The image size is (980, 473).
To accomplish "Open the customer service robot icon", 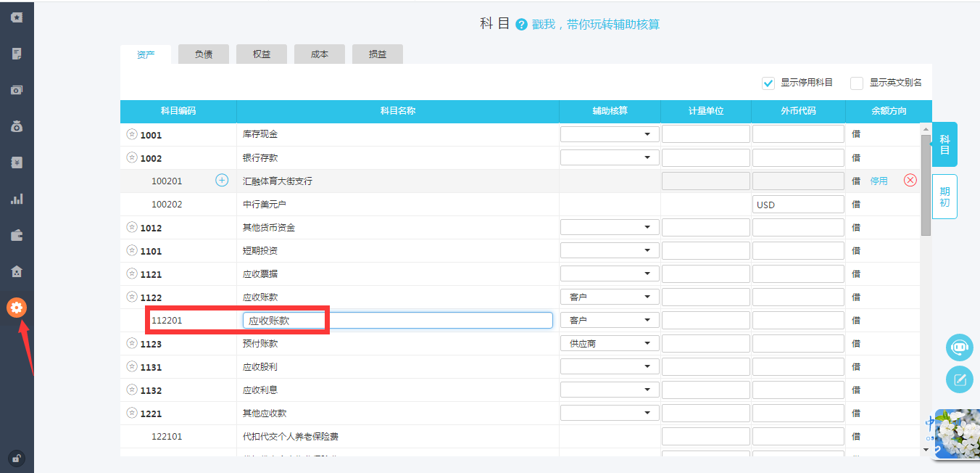I will coord(960,347).
